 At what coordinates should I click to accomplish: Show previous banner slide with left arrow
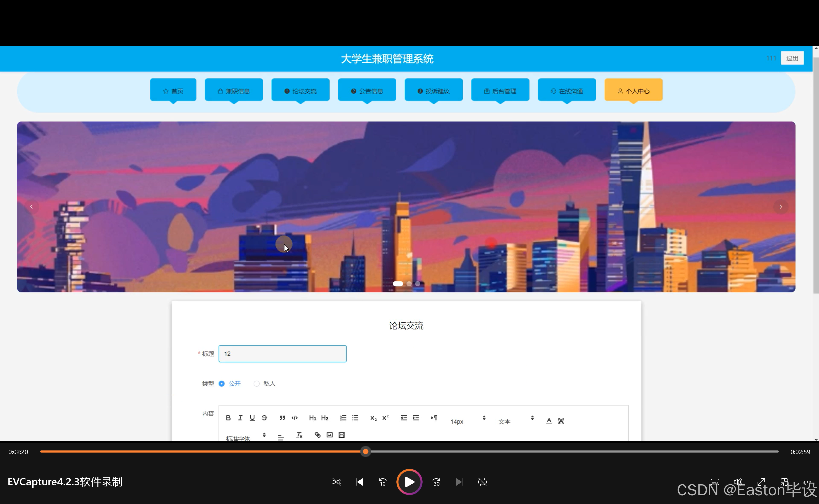32,207
